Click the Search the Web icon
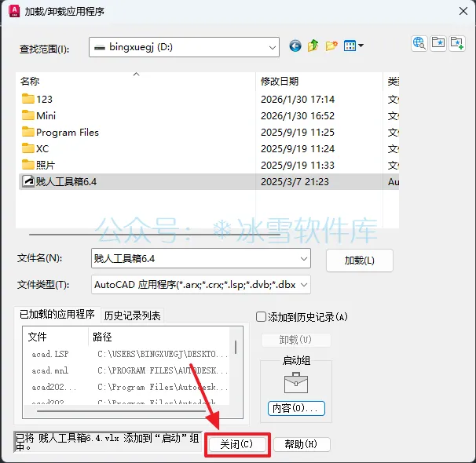This screenshot has width=476, height=463. (x=419, y=43)
